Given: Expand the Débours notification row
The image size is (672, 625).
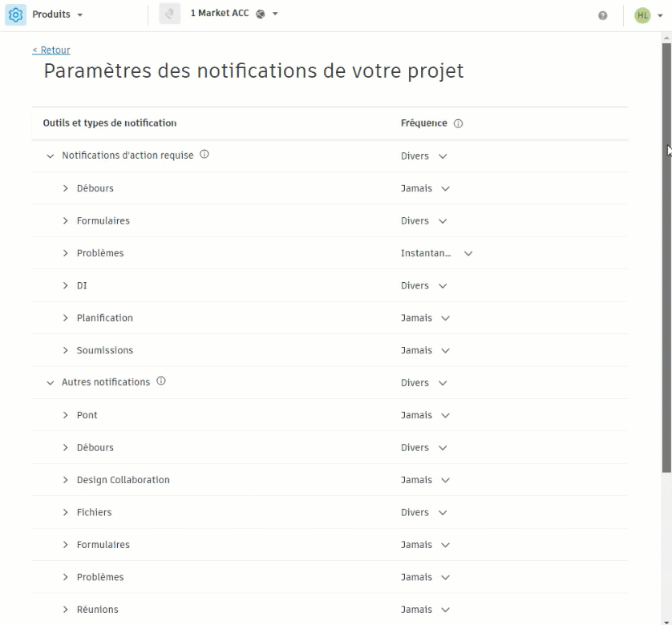Looking at the screenshot, I should click(x=65, y=188).
